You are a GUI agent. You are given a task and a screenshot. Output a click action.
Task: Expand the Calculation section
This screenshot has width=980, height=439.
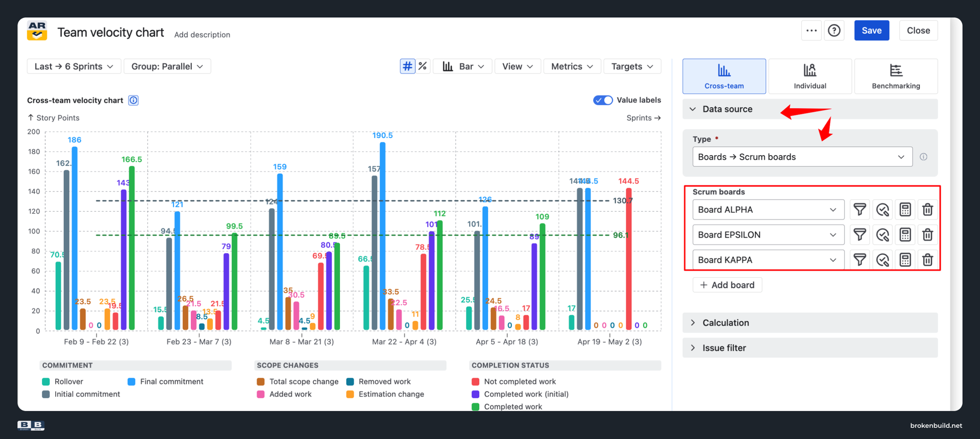810,323
